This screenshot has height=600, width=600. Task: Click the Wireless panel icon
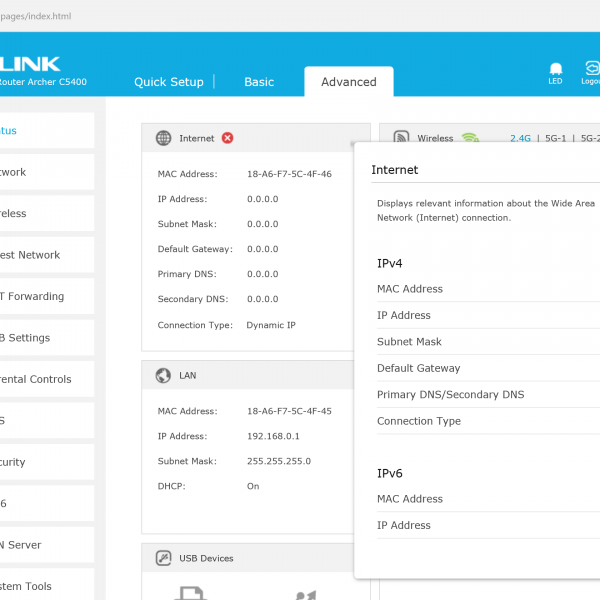(401, 138)
